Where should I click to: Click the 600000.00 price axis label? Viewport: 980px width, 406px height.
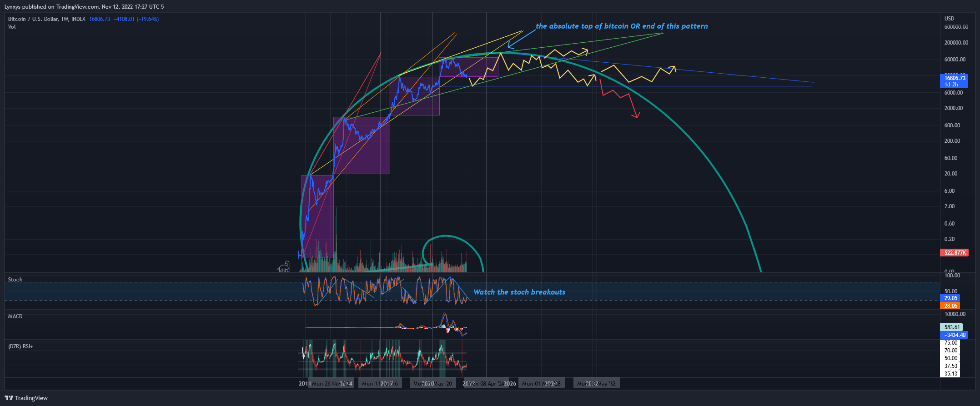(x=955, y=27)
